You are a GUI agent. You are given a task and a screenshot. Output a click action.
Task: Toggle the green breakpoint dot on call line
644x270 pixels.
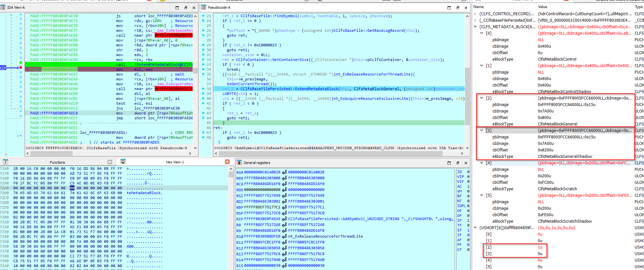pos(21,63)
